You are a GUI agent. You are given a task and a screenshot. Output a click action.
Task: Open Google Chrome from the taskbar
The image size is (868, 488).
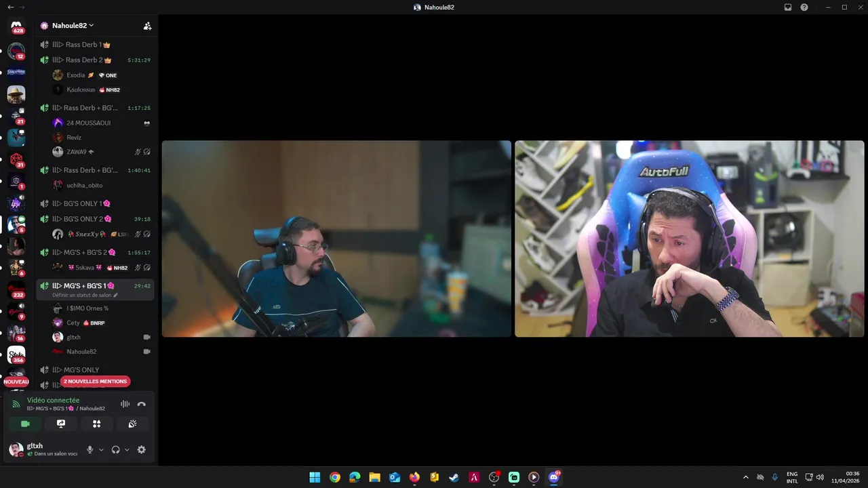click(x=334, y=477)
